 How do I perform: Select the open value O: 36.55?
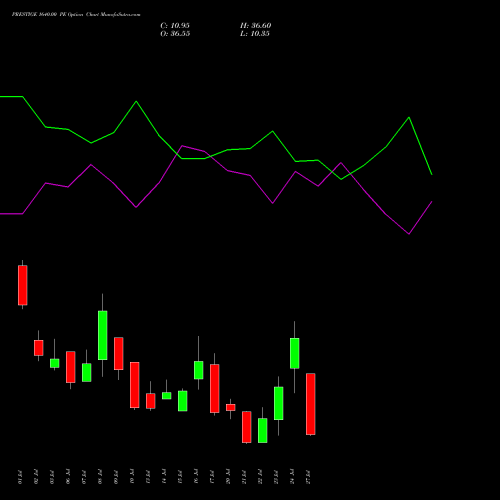[175, 34]
